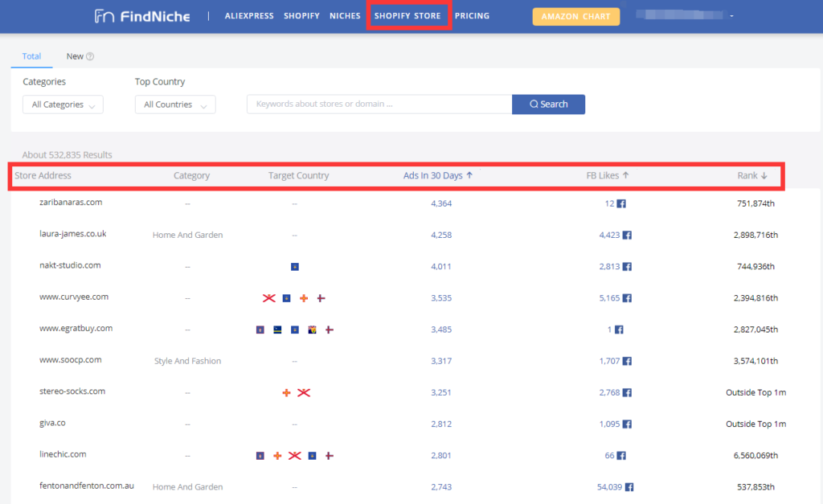Click the Search button
The height and width of the screenshot is (504, 823).
pyautogui.click(x=548, y=104)
